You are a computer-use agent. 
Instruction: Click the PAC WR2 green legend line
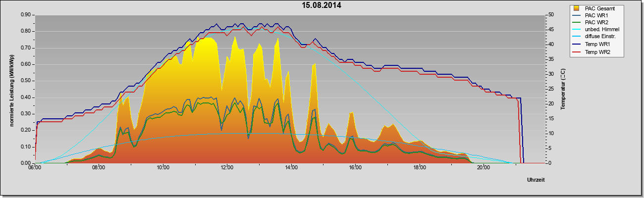click(x=576, y=23)
